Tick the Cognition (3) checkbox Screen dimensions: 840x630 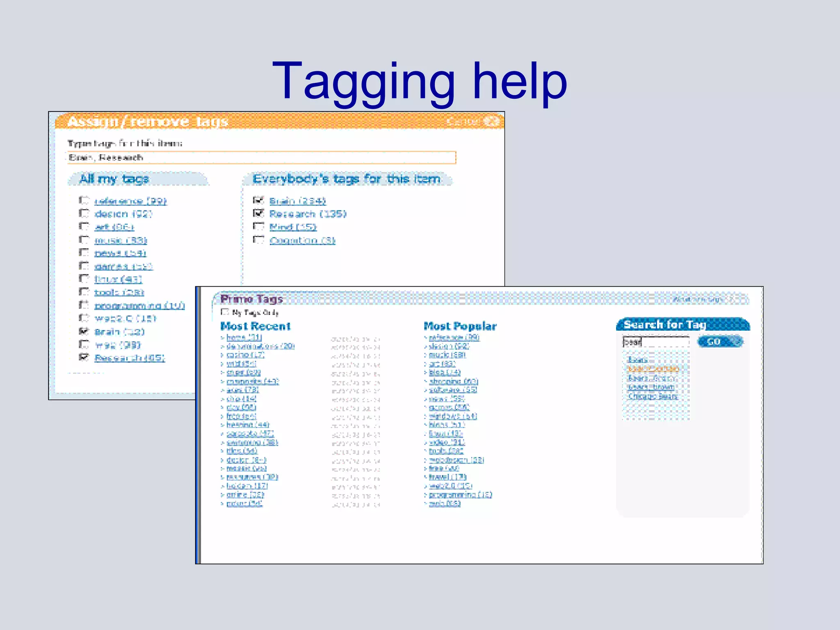pyautogui.click(x=258, y=240)
